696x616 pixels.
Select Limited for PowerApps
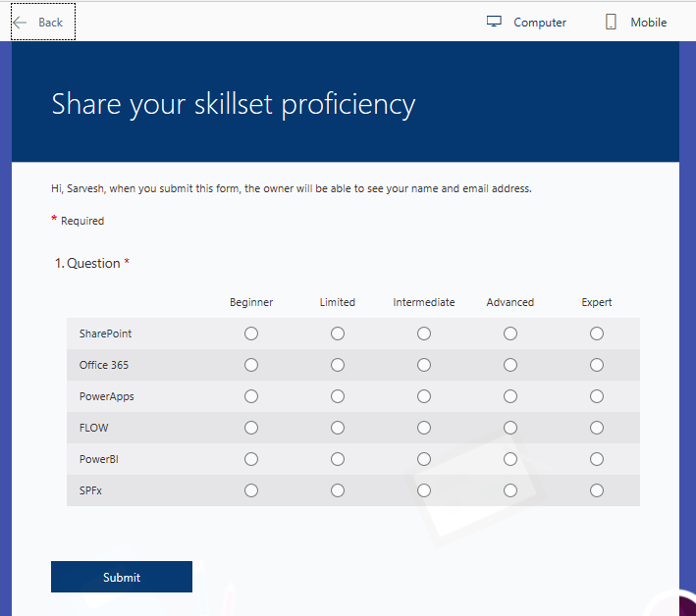338,396
